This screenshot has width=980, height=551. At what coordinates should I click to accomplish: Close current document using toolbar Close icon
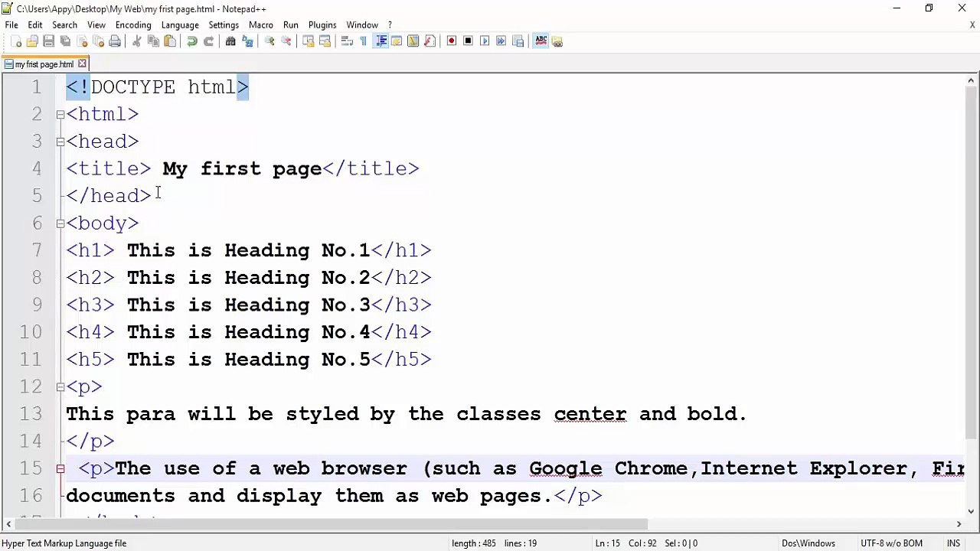coord(82,41)
